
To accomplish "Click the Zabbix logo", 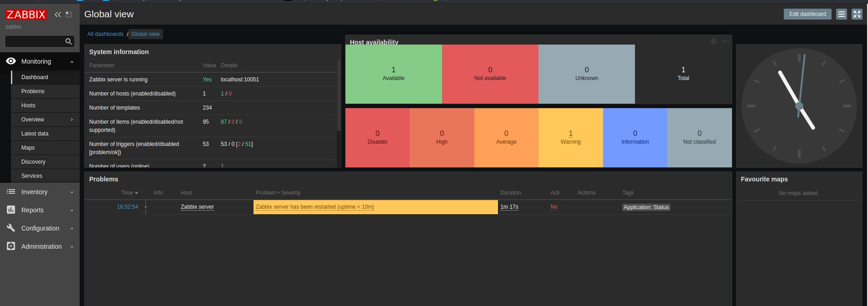I will [x=26, y=15].
